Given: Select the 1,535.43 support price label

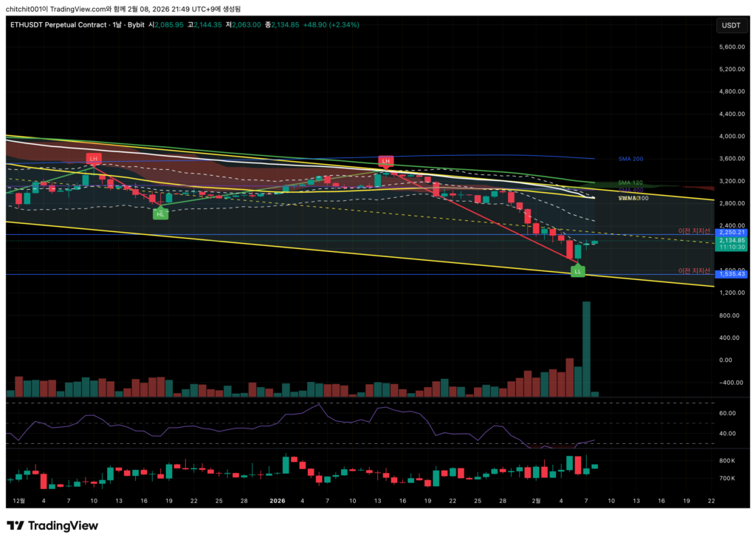Looking at the screenshot, I should [x=732, y=274].
